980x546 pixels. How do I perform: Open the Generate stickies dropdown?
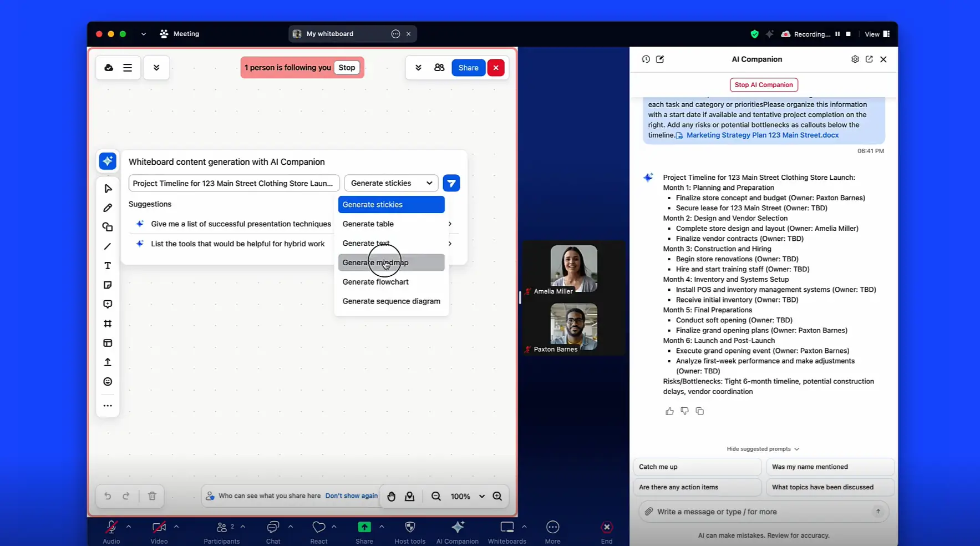[391, 183]
